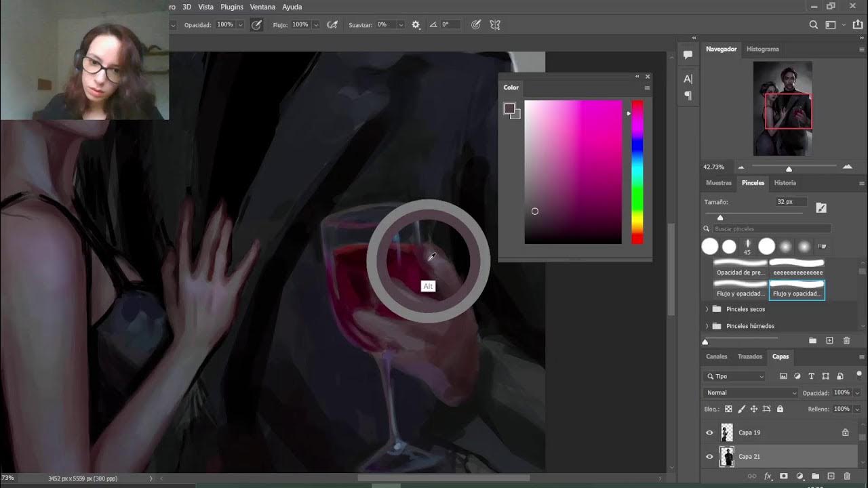Screen dimensions: 868x488
Task: Hide the Capa 19 layer
Action: (709, 432)
